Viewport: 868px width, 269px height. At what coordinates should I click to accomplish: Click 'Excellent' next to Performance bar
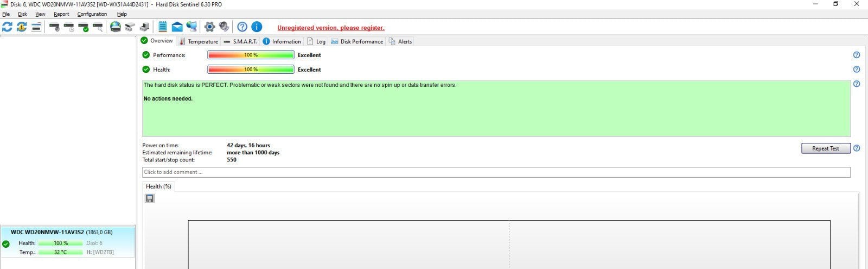pos(309,55)
